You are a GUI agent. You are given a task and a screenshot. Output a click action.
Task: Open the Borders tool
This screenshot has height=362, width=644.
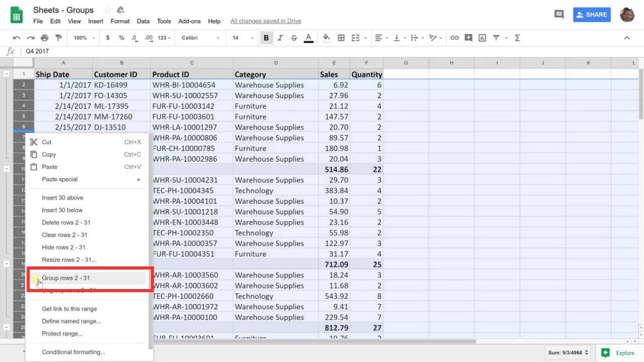(341, 38)
